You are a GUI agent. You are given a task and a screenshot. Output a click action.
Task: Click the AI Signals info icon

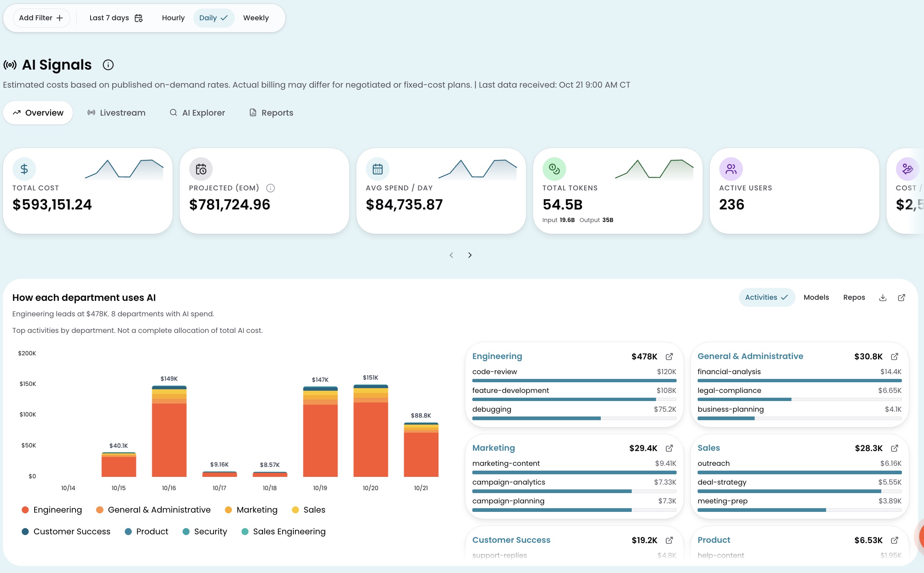point(108,65)
